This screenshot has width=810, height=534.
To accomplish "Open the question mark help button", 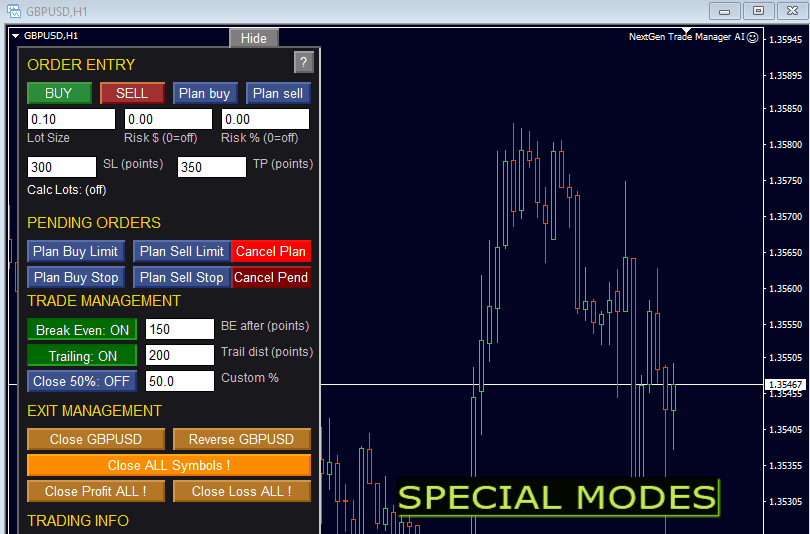I will 303,62.
